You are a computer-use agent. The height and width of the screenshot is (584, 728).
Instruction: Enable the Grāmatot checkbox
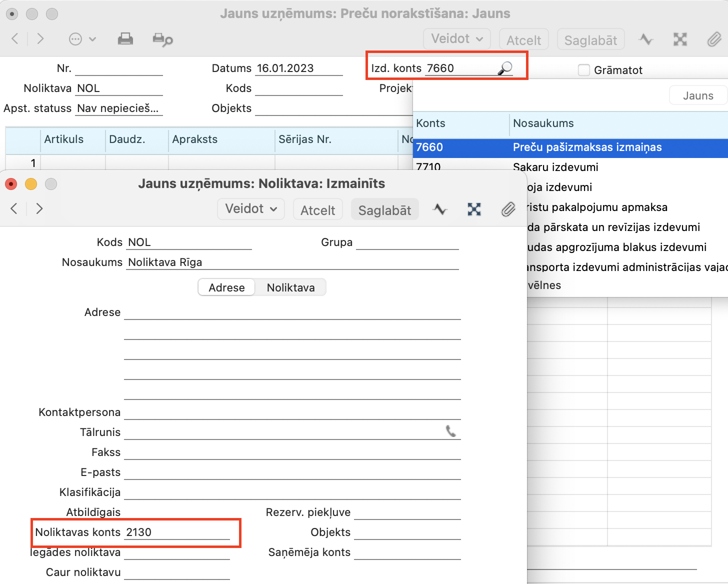[583, 70]
